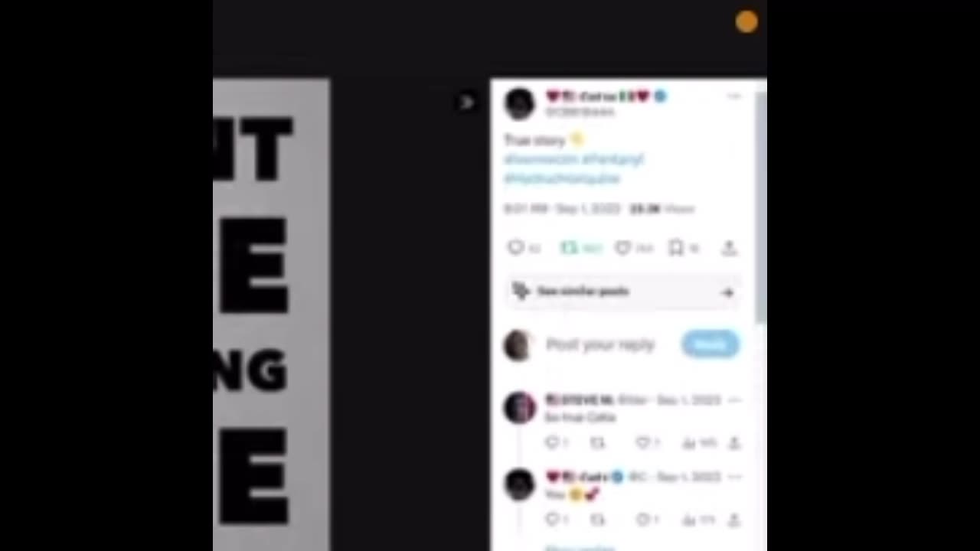Screen dimensions: 980x551
Task: Click the orange circle at top right
Action: (746, 21)
